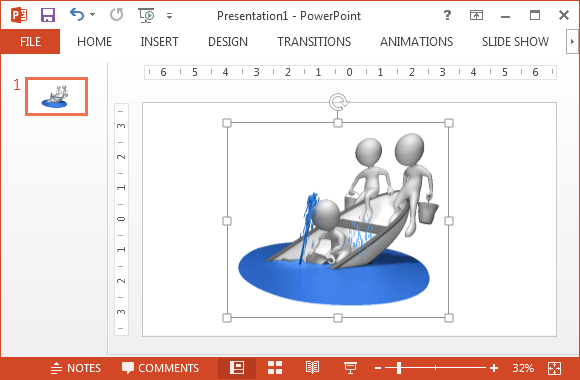This screenshot has height=380, width=580.
Task: Click the left-middle sizing handle of picture
Action: click(227, 221)
